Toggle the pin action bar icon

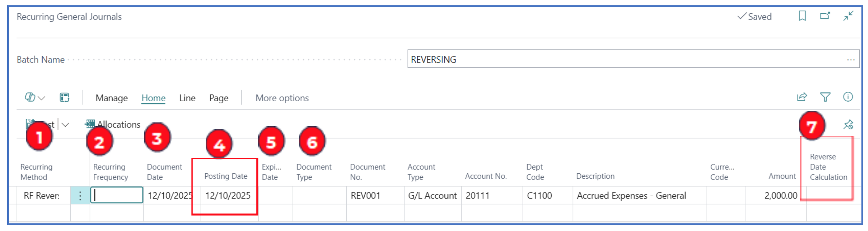coord(848,125)
